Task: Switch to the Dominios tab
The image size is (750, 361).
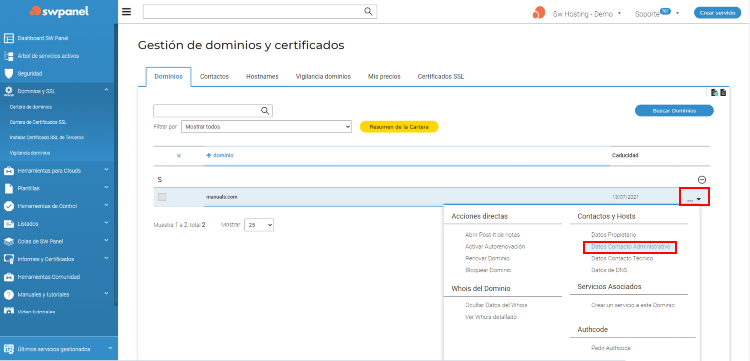Action: pyautogui.click(x=168, y=77)
